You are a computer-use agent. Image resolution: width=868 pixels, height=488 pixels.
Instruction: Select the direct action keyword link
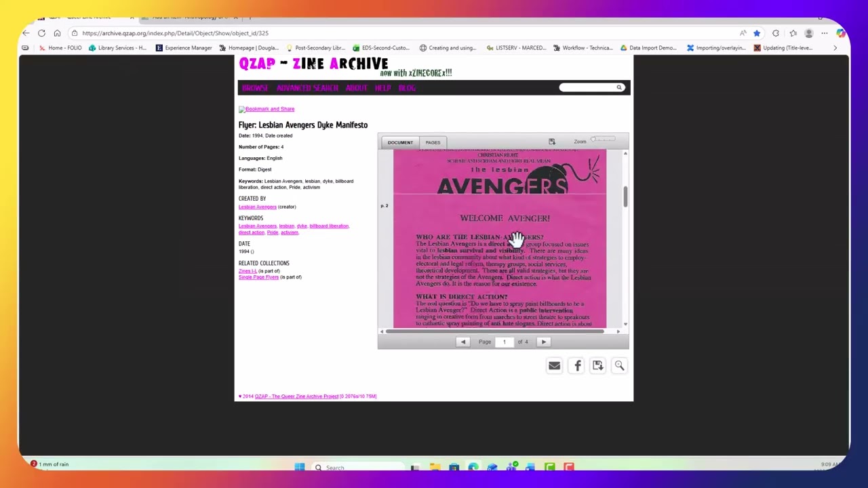click(251, 232)
